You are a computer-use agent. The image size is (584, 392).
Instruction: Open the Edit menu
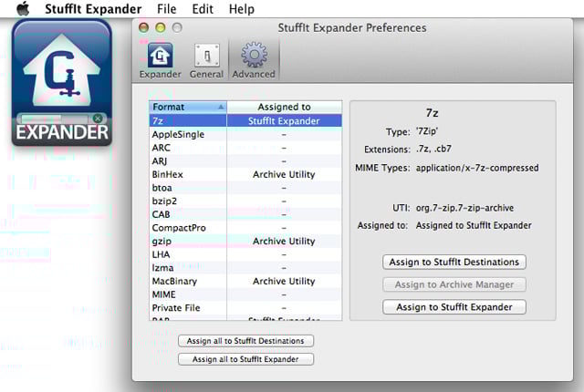203,8
